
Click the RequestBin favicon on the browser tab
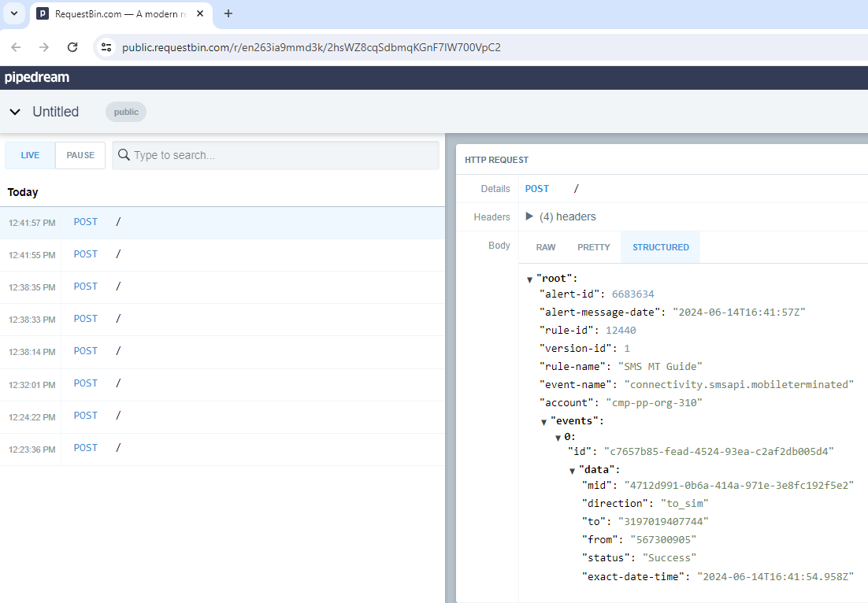(x=43, y=13)
